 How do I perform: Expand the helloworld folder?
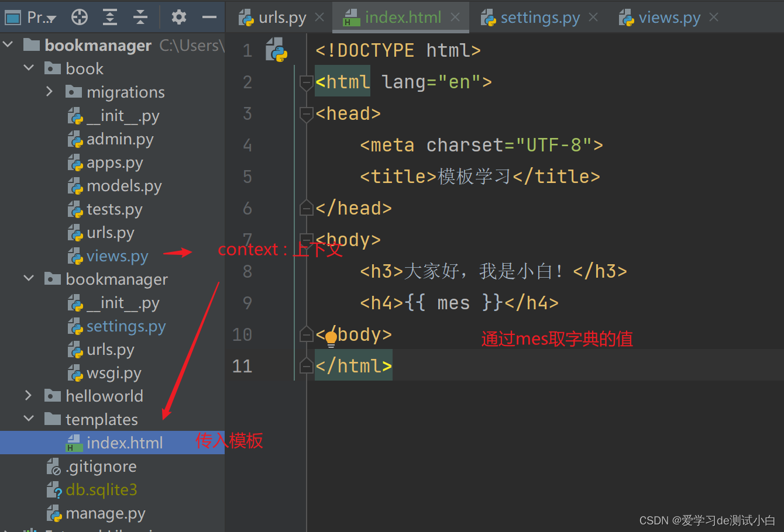click(x=29, y=396)
